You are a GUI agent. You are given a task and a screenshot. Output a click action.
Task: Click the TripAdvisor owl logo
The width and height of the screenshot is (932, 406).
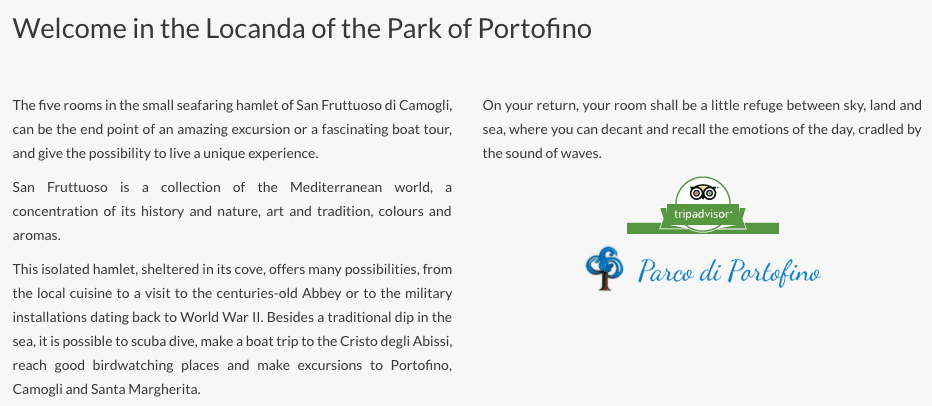[x=703, y=192]
